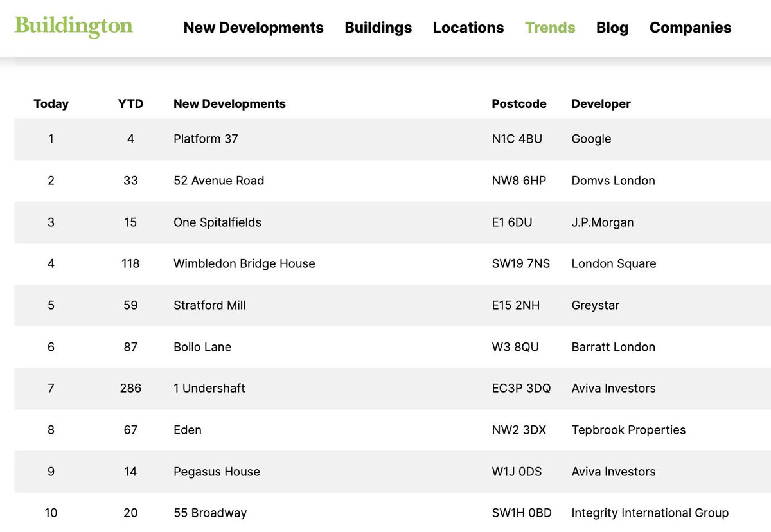Click YTD value 118 for Wimbledon Bridge House

[x=130, y=263]
